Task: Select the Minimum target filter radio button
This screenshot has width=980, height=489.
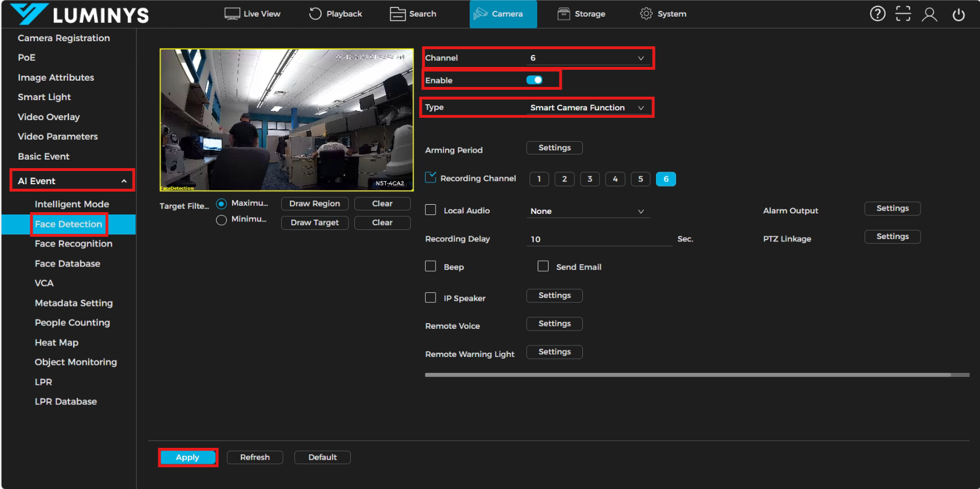Action: coord(222,220)
